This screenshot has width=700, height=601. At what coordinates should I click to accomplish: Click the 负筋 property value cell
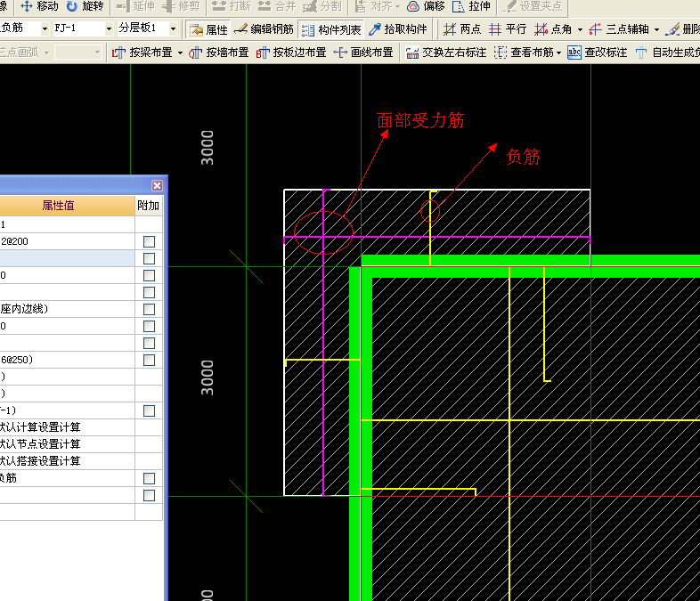tap(67, 478)
